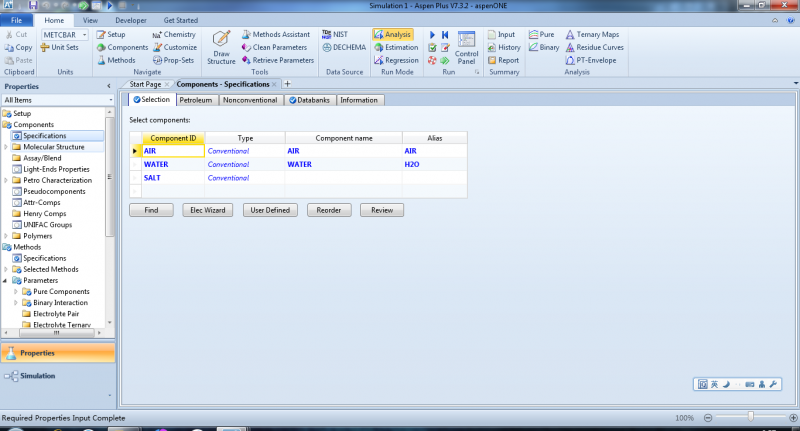Open the Setup navigate icon

pyautogui.click(x=111, y=34)
